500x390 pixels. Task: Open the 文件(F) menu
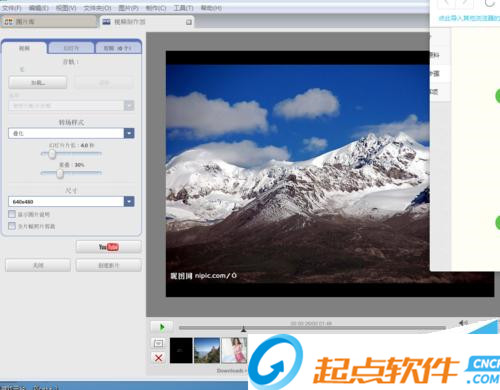click(12, 8)
